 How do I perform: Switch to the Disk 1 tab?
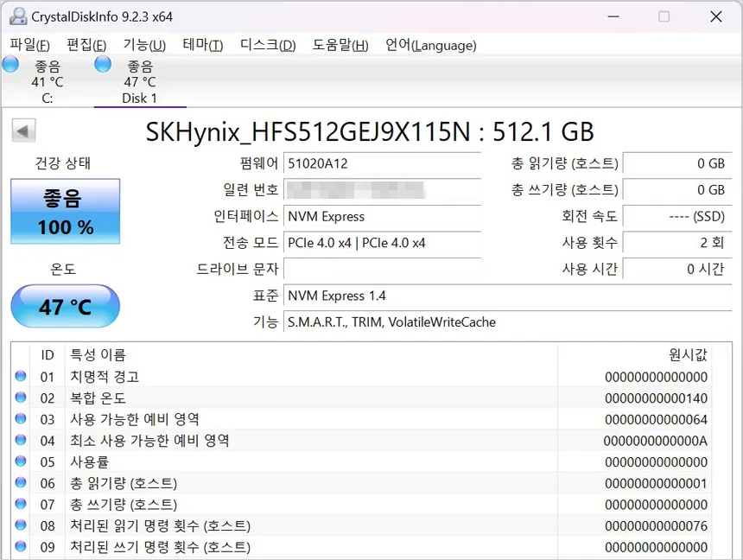coord(139,82)
